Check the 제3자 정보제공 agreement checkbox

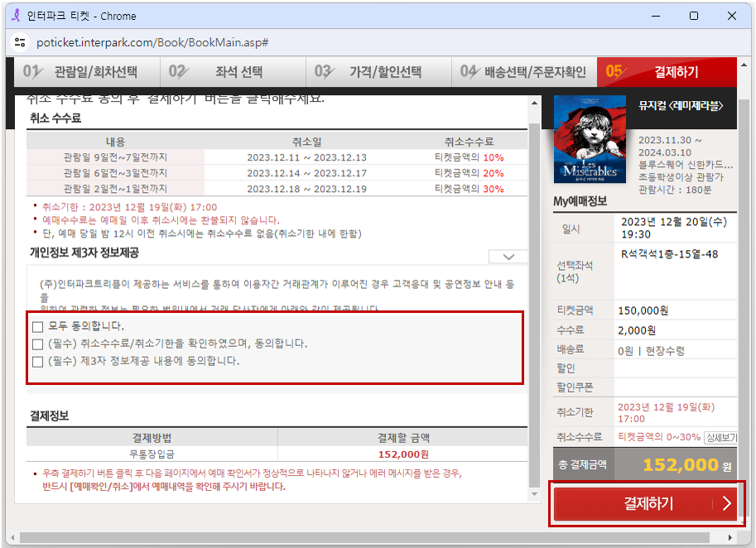39,362
